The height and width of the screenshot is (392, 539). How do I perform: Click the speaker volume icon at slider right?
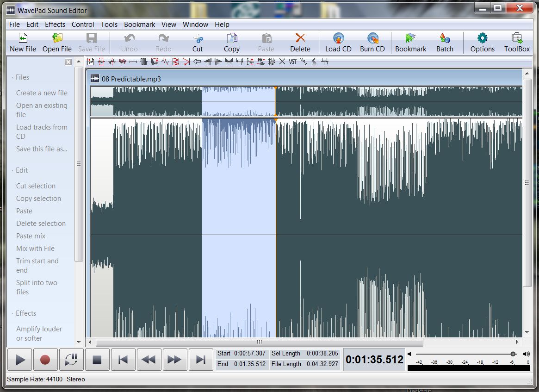coord(526,354)
